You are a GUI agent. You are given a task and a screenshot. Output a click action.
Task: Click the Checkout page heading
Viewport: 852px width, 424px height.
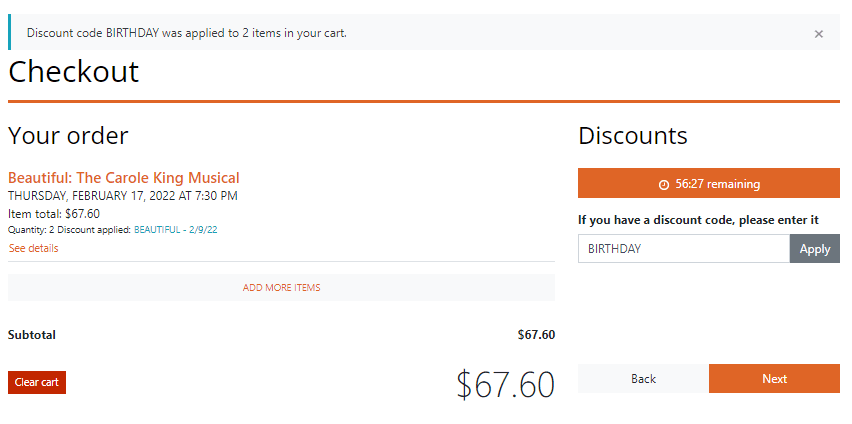tap(73, 71)
